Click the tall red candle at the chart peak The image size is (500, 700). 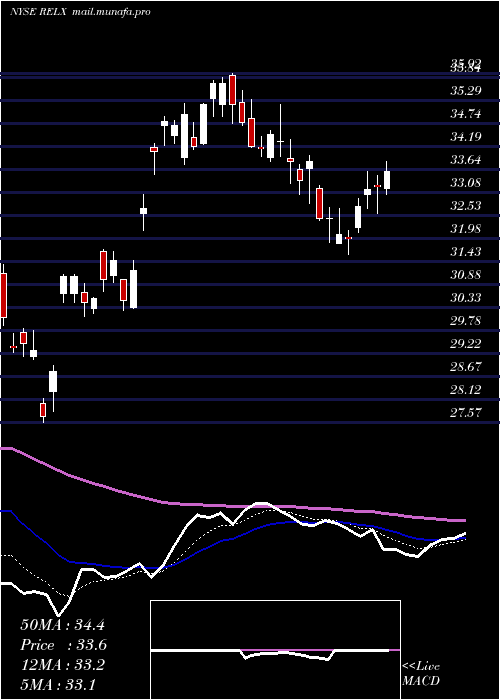232,90
